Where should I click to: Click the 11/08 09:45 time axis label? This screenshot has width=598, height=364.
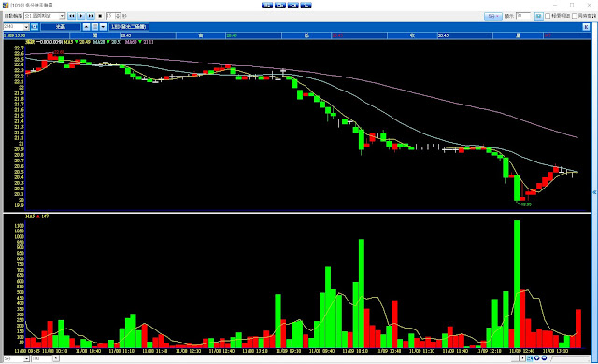(27, 351)
